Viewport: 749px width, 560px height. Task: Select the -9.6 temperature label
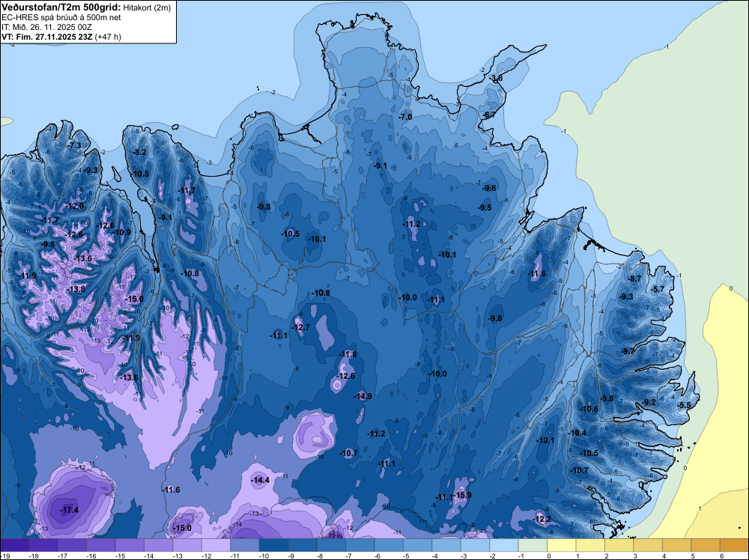(490, 188)
